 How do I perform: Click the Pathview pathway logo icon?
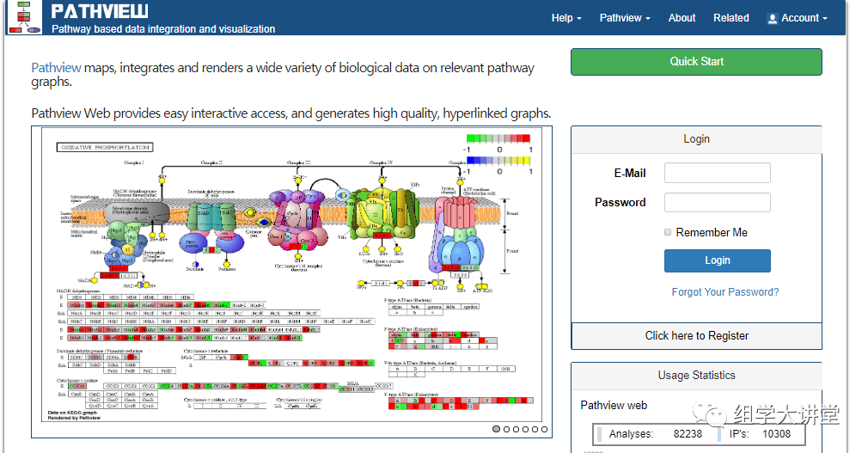24,17
